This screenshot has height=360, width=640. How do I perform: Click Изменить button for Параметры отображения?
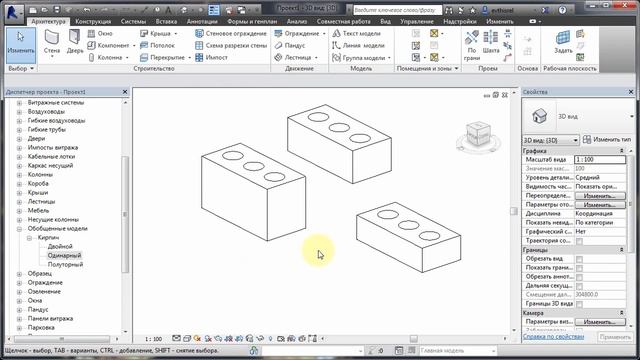point(600,204)
